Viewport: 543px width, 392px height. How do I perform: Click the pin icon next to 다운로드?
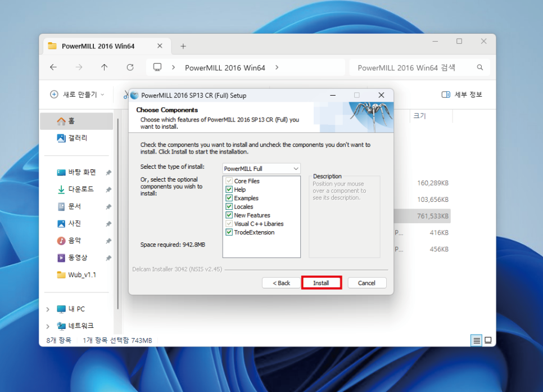click(108, 190)
